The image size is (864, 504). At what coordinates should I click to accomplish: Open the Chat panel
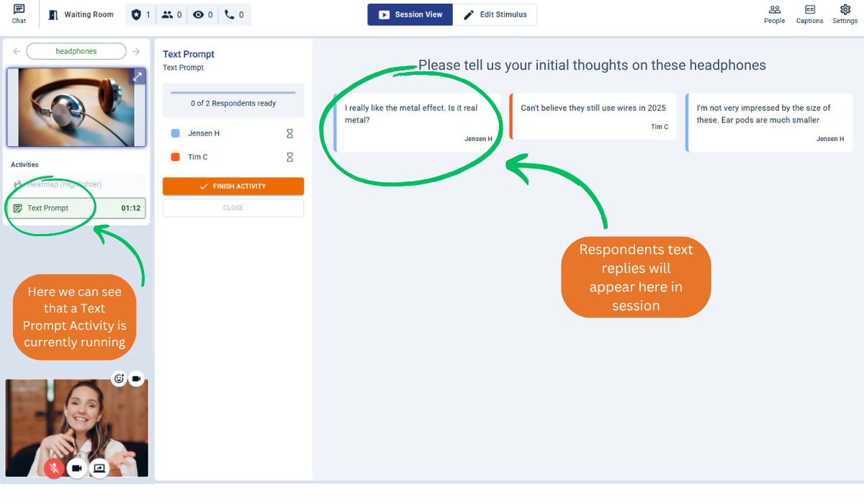pos(19,14)
